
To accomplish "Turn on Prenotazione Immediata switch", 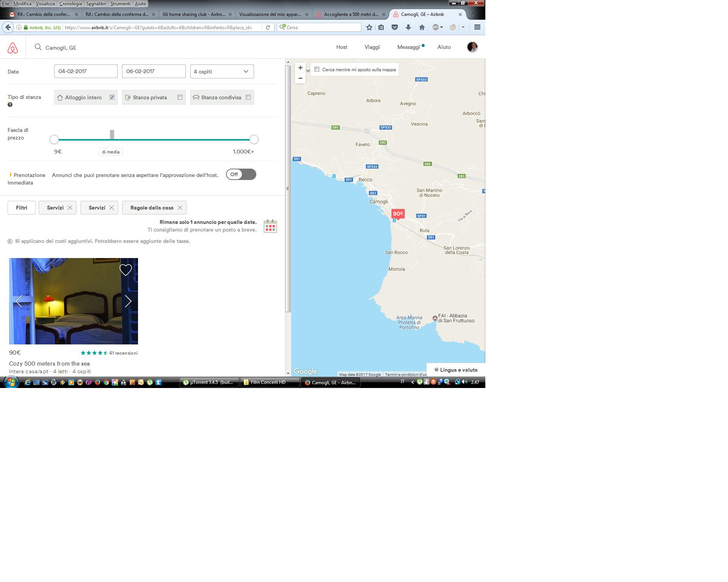I will tap(241, 174).
